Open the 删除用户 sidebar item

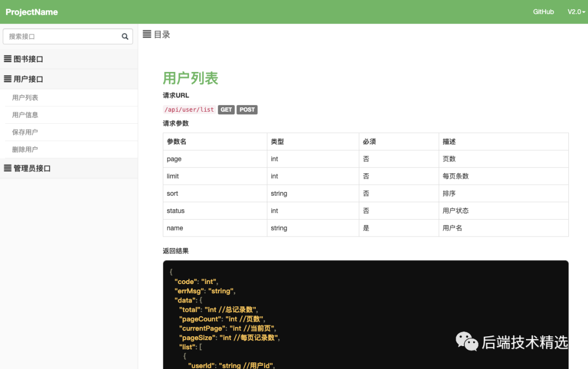click(x=71, y=149)
